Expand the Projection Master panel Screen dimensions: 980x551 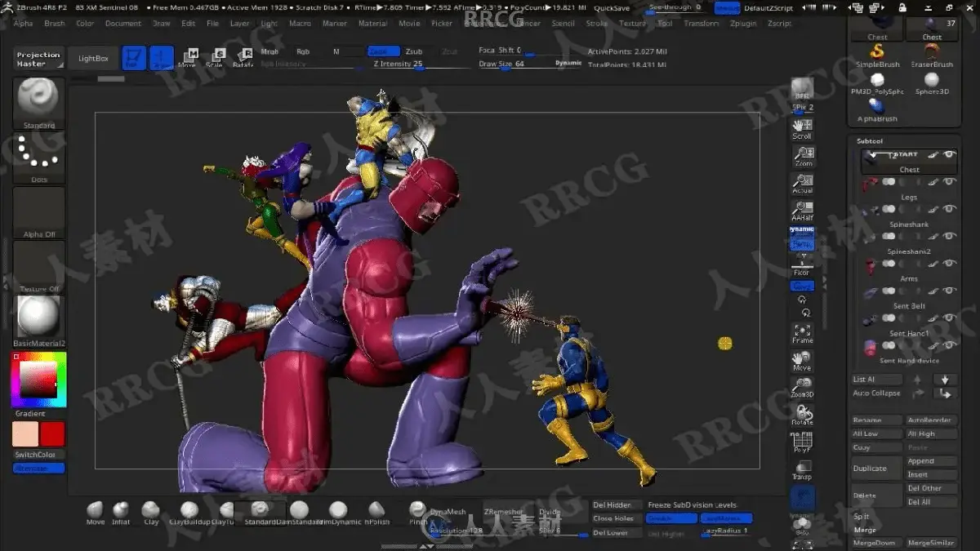(x=38, y=59)
